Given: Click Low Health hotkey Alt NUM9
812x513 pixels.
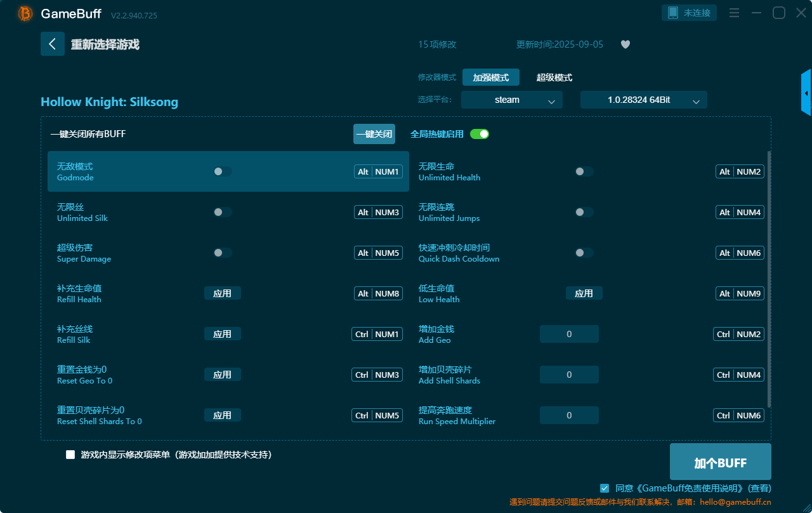Looking at the screenshot, I should [740, 293].
